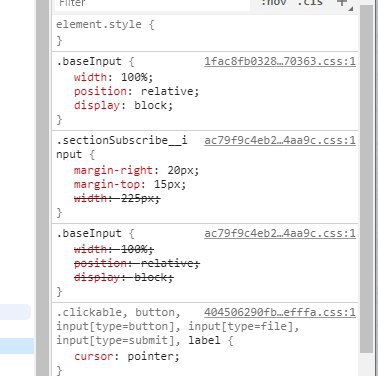The width and height of the screenshot is (378, 376).
Task: Click the element.style selector
Action: [x=99, y=24]
